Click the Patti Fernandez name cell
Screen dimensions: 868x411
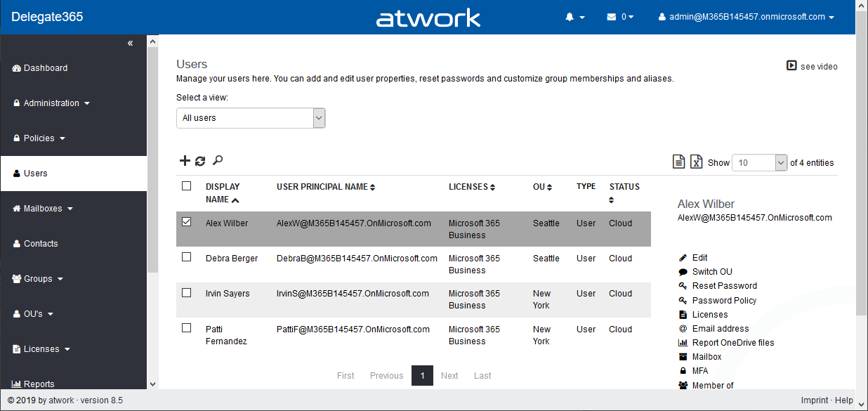pyautogui.click(x=227, y=335)
